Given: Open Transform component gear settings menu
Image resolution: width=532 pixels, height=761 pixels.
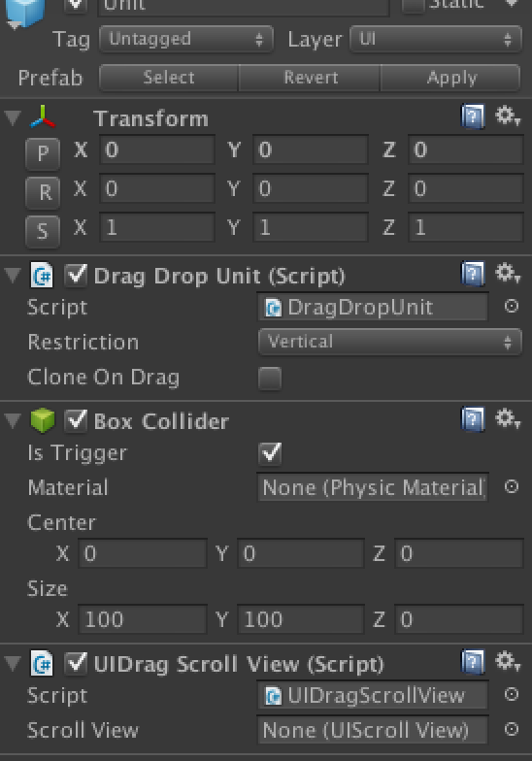Looking at the screenshot, I should [507, 116].
